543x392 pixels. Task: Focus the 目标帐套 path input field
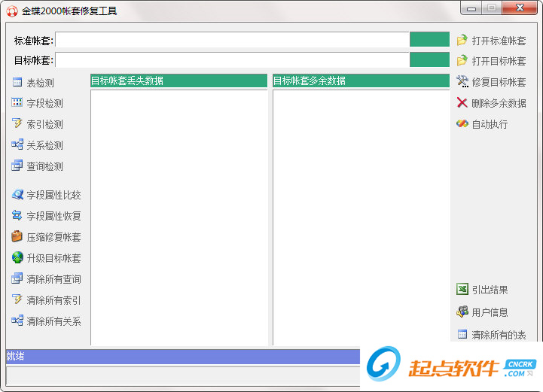(232, 60)
